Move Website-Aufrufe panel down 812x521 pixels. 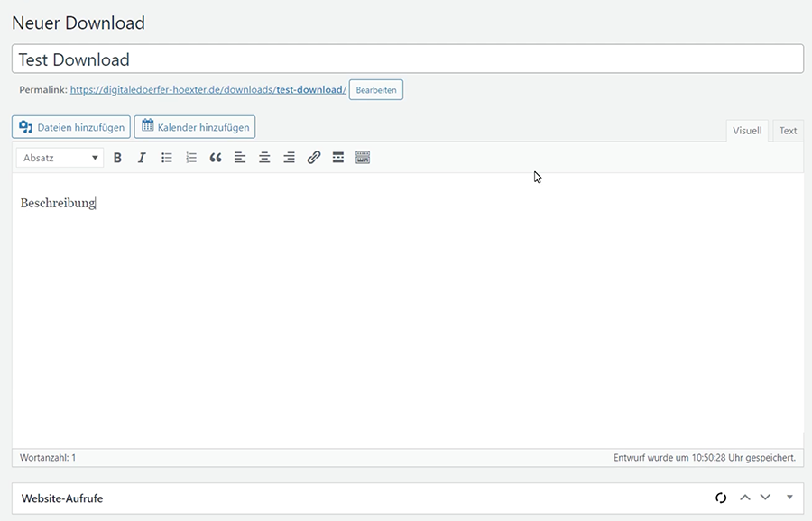point(765,498)
